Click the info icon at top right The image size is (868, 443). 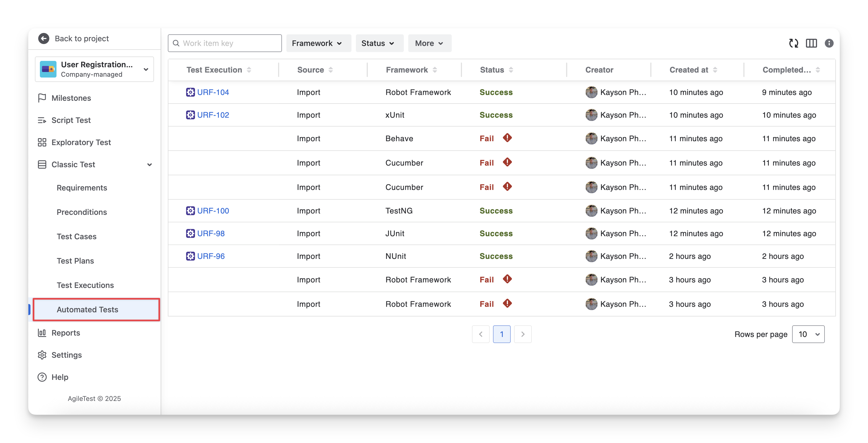(x=829, y=43)
